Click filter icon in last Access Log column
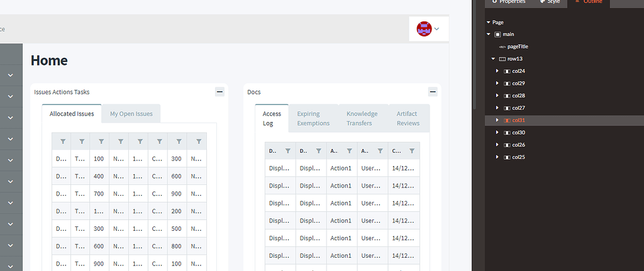644x271 pixels. pyautogui.click(x=411, y=151)
